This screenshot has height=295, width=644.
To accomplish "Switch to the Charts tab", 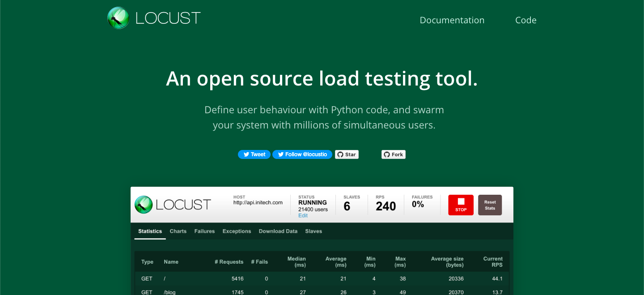I will click(x=178, y=231).
